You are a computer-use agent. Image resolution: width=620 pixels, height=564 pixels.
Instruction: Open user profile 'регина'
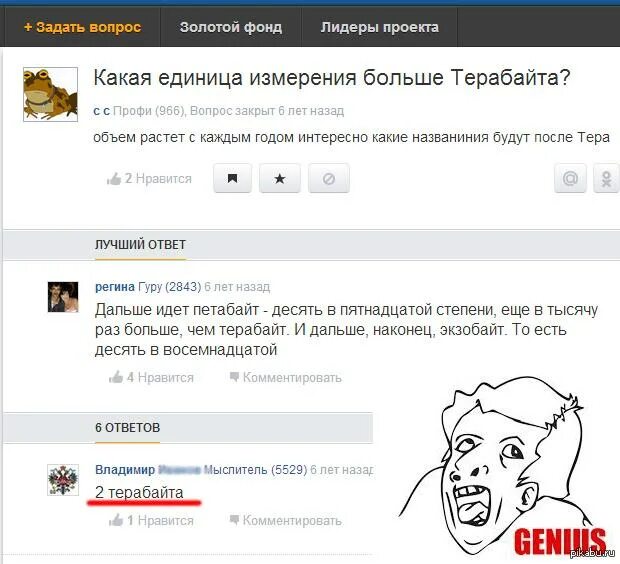(115, 286)
